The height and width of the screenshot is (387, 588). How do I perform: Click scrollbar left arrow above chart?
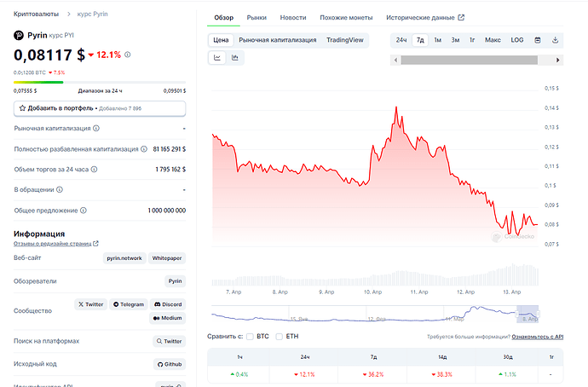395,60
